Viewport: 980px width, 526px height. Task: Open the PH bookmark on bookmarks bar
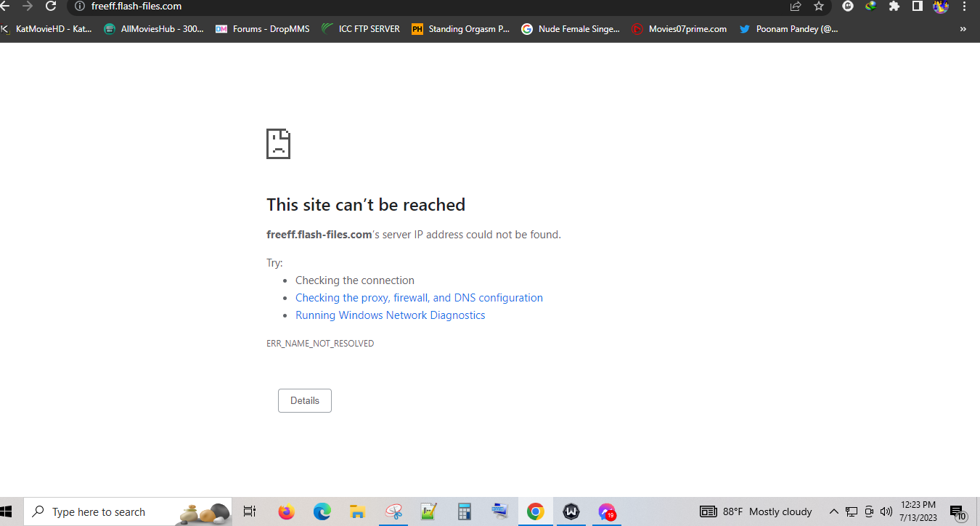pos(461,29)
